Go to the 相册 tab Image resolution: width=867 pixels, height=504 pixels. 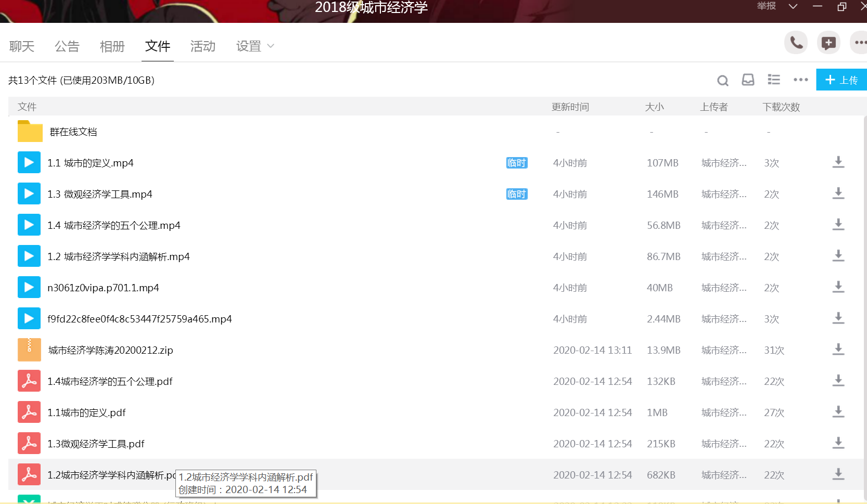coord(112,46)
